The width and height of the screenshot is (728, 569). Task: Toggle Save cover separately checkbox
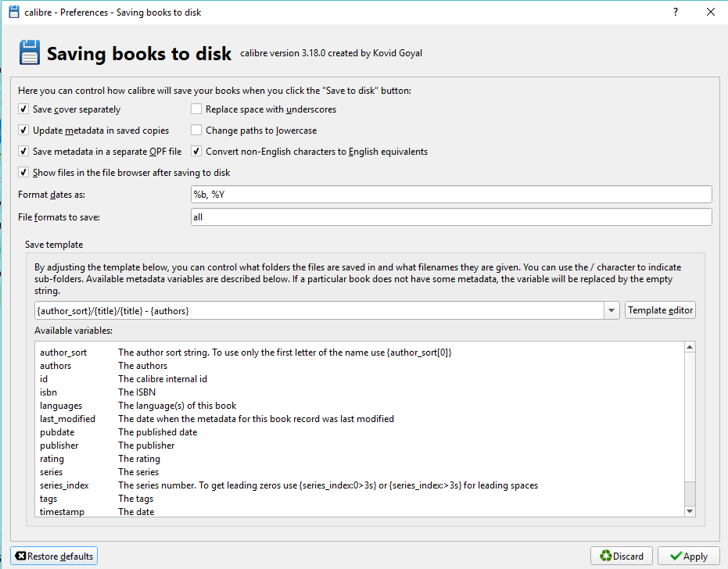pos(23,109)
